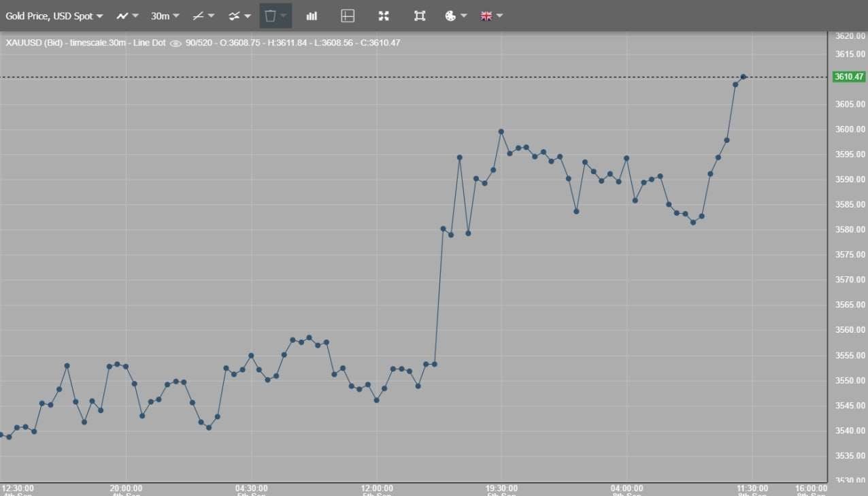
Task: Click the 12:00:00 time axis label
Action: (377, 488)
